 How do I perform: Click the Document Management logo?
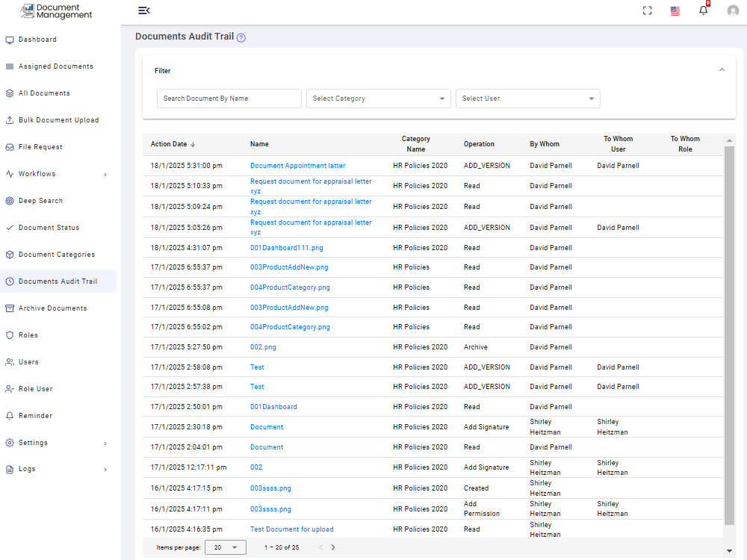tap(56, 11)
